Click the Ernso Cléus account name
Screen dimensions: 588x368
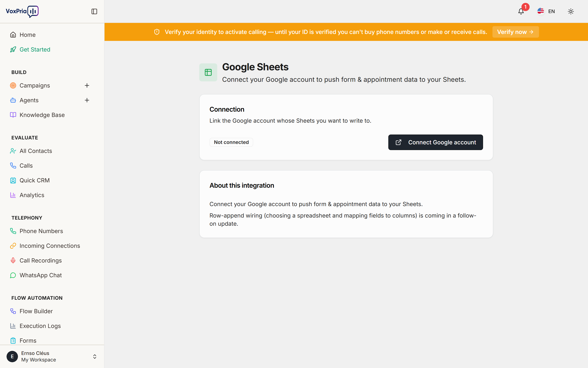tap(35, 353)
